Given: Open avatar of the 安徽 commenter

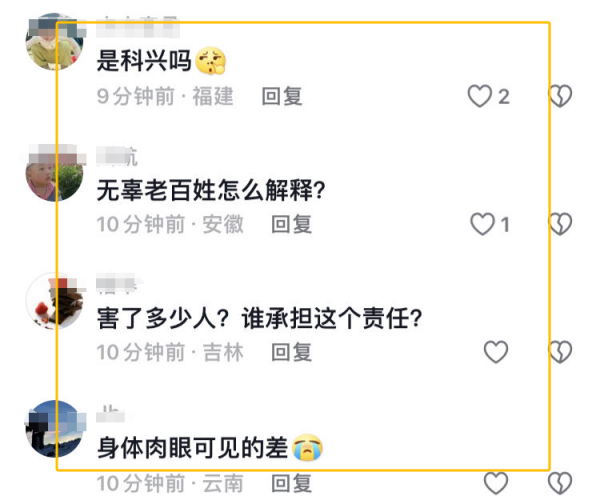Looking at the screenshot, I should (x=54, y=173).
